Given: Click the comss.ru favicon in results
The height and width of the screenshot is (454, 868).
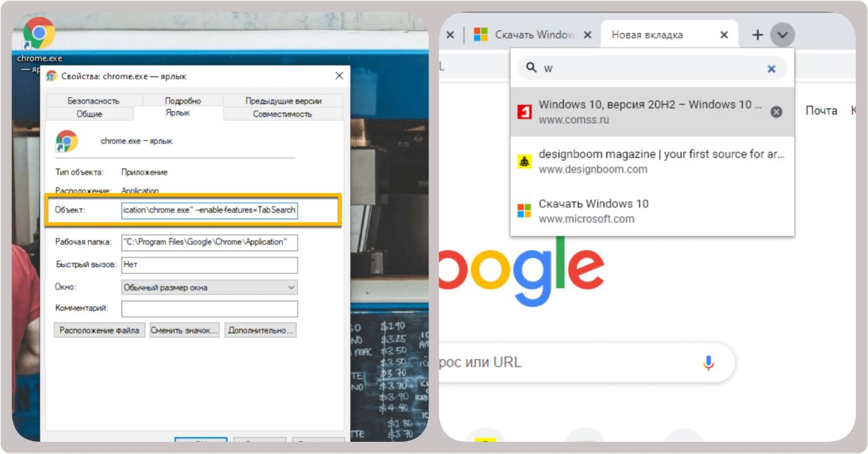Looking at the screenshot, I should (x=524, y=112).
